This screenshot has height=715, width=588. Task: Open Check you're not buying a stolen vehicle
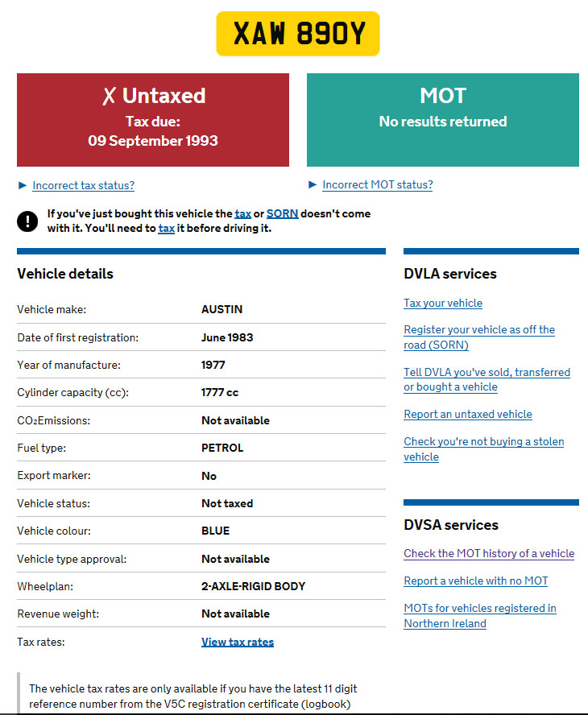[484, 449]
